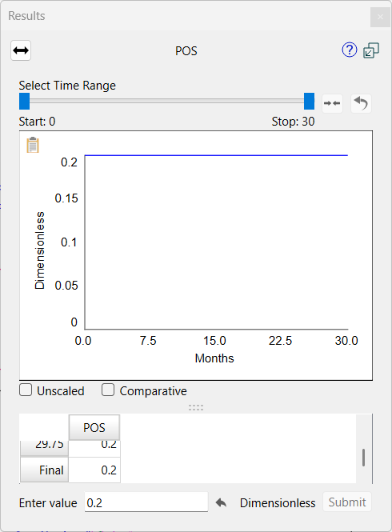The height and width of the screenshot is (532, 392).
Task: Select the Final row header
Action: [x=45, y=470]
